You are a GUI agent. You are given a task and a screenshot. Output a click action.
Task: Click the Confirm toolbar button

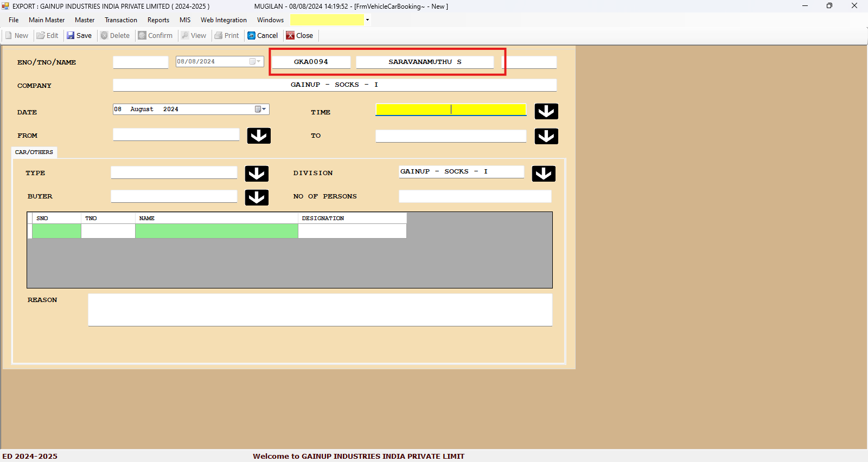point(155,36)
